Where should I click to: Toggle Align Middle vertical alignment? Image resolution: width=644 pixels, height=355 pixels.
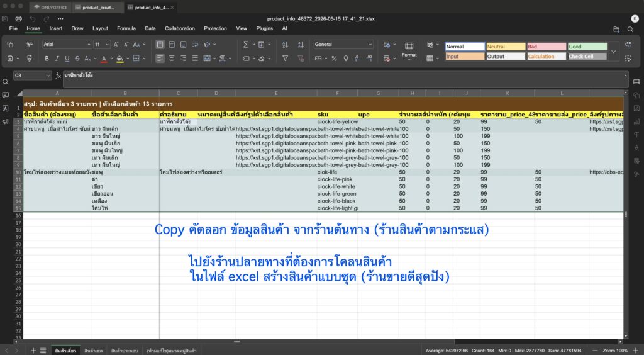pyautogui.click(x=172, y=44)
